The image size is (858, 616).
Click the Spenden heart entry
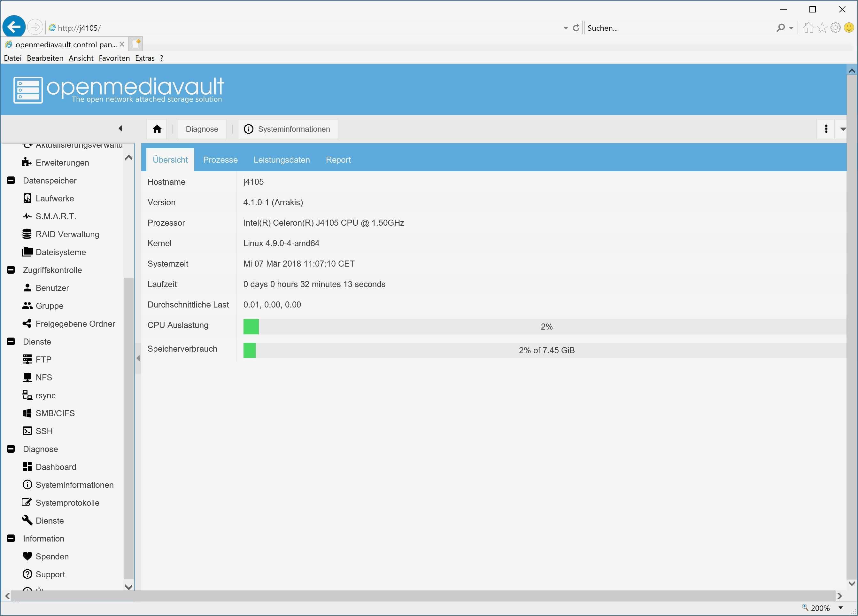point(51,556)
